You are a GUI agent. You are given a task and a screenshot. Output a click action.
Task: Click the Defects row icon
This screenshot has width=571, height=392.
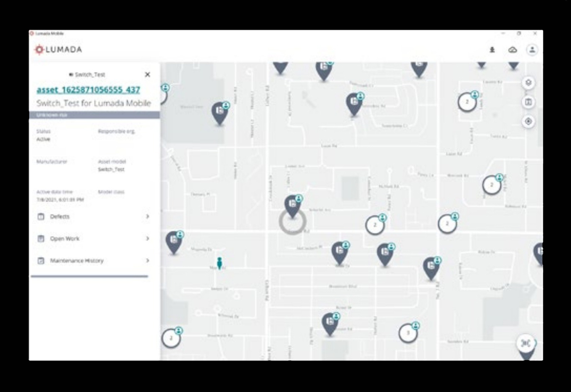pos(41,217)
